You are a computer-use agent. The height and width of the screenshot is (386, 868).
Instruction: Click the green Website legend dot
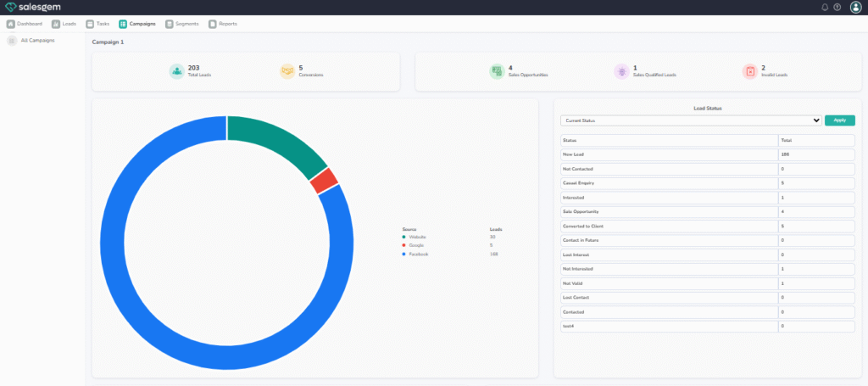click(404, 237)
